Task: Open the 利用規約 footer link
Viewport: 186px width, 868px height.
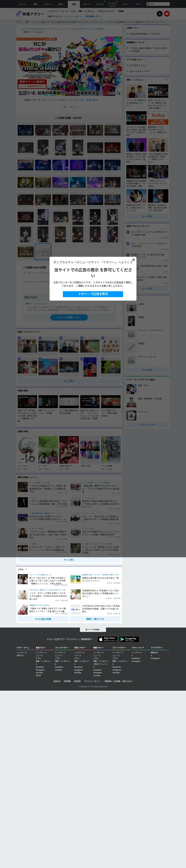Action: (77, 681)
